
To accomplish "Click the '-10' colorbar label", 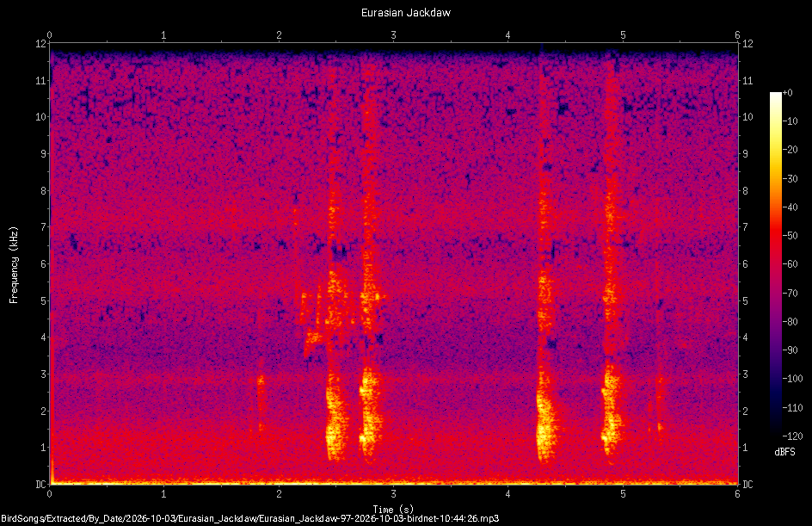I will [x=790, y=121].
